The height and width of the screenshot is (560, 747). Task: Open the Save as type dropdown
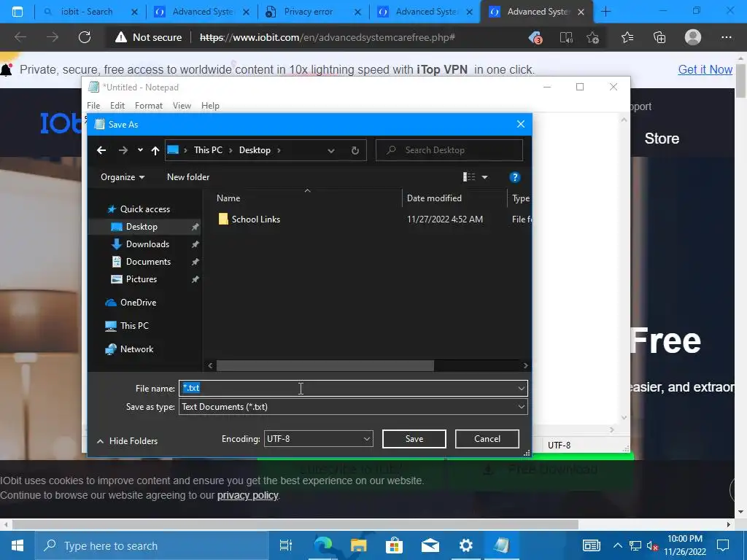pyautogui.click(x=353, y=407)
